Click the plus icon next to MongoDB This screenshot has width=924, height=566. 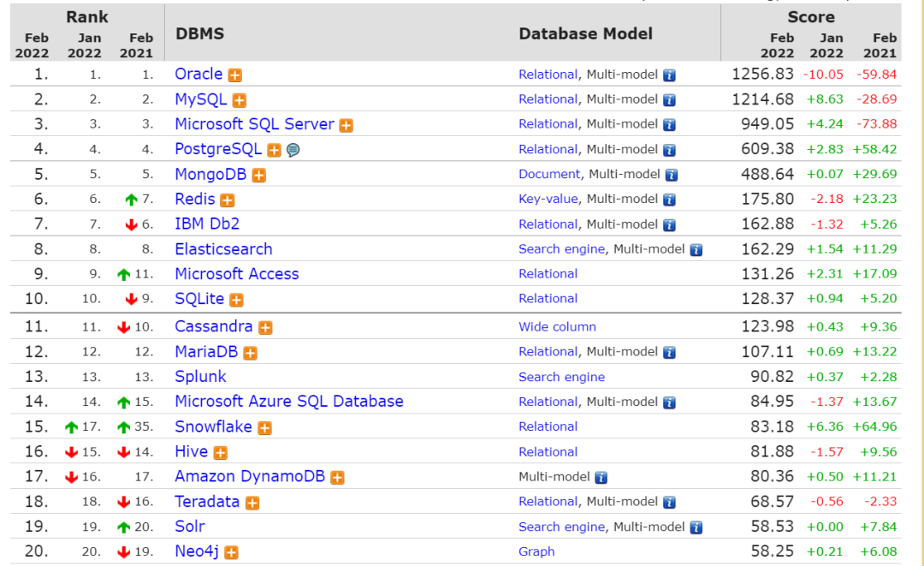pos(258,176)
